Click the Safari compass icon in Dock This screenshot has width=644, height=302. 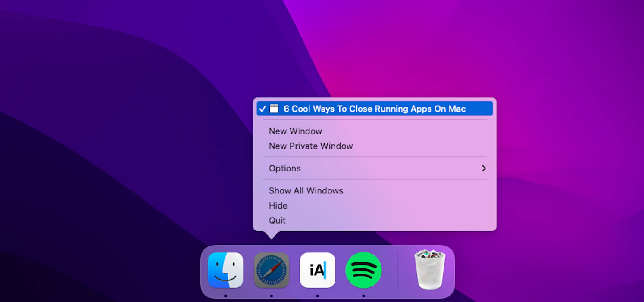(272, 270)
